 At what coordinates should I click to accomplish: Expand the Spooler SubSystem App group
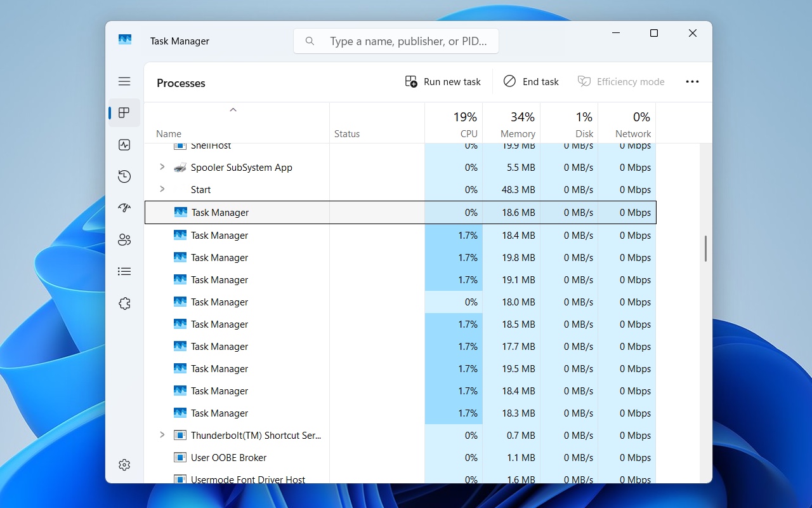tap(162, 167)
